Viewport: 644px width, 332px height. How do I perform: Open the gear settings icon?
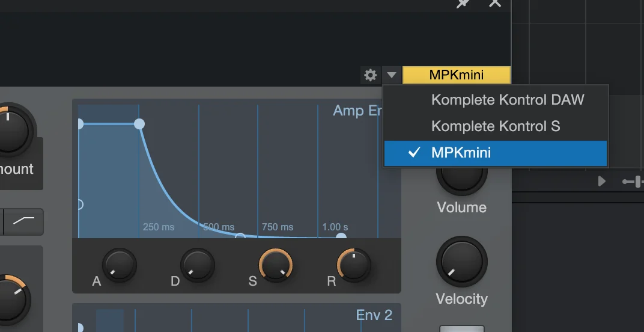pos(371,75)
